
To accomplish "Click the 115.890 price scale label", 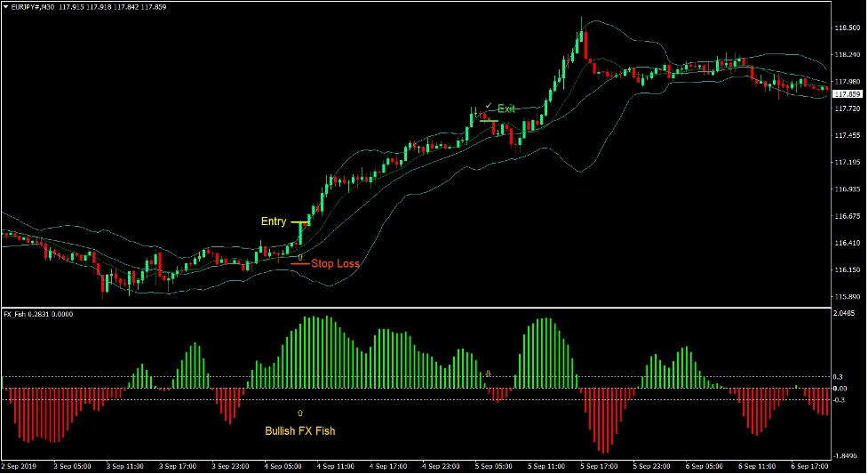I will [848, 296].
